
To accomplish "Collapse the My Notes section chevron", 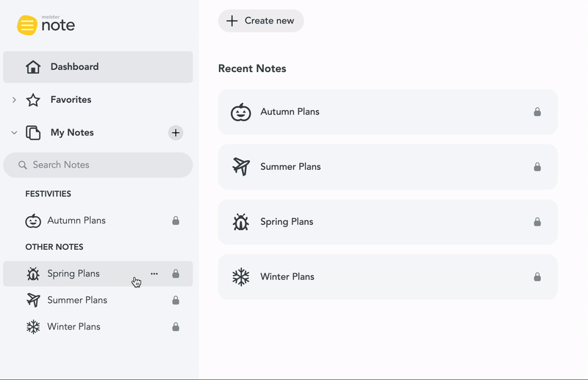I will 14,133.
